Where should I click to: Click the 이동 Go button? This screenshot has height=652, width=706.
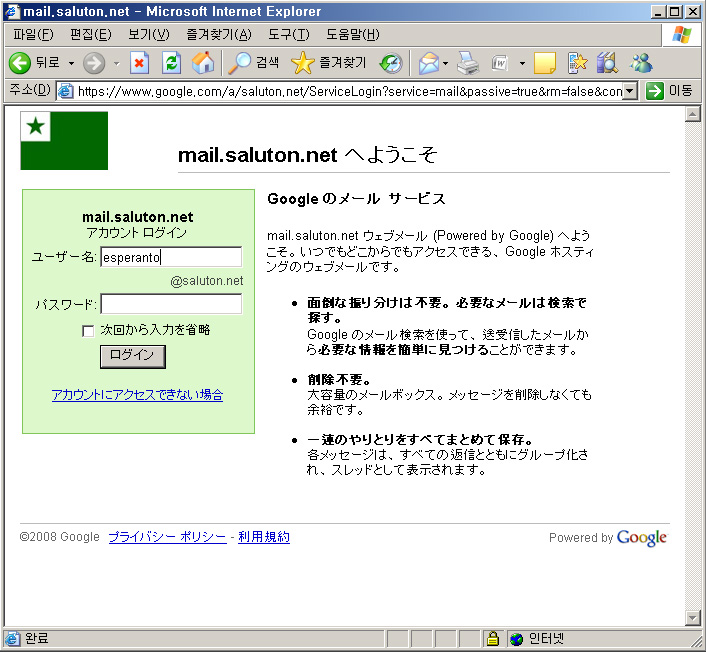tap(670, 91)
